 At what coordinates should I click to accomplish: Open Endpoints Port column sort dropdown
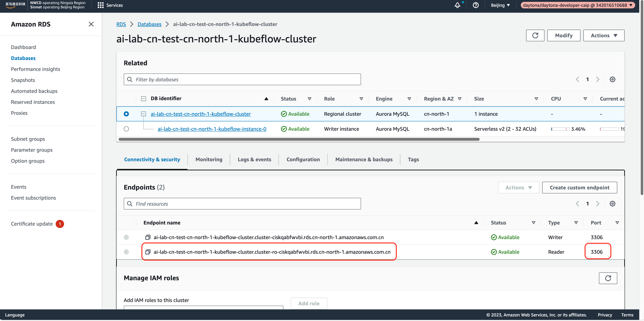coord(617,223)
